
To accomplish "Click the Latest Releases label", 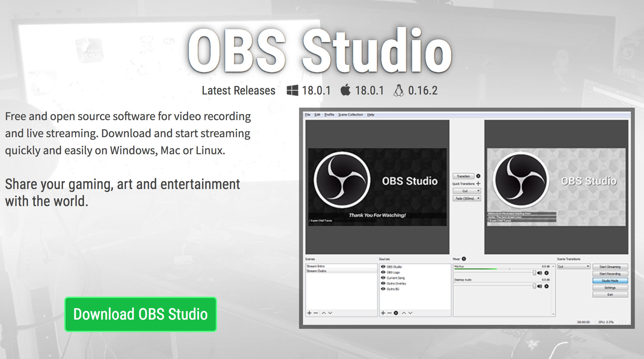I will pos(238,90).
